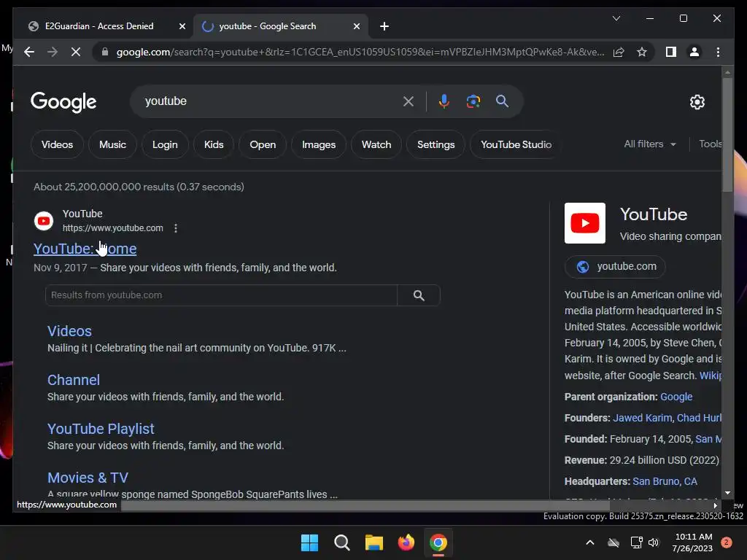This screenshot has height=560, width=747.
Task: Open the volume control in system tray
Action: click(653, 542)
